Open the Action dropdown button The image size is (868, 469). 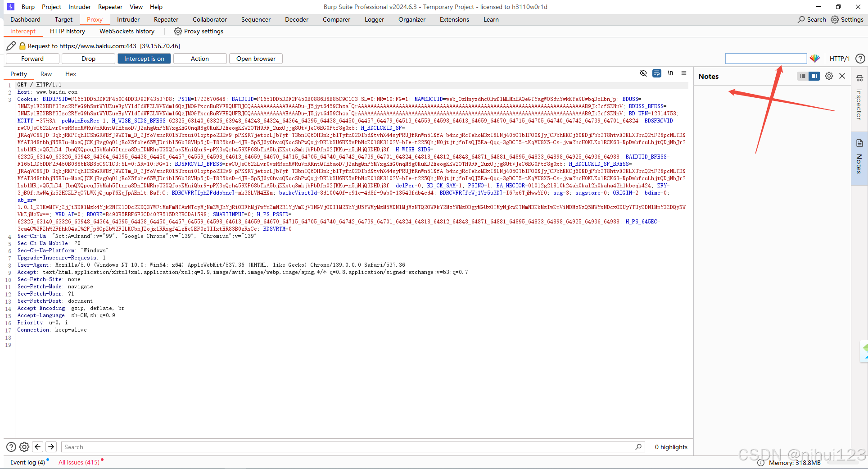click(200, 59)
